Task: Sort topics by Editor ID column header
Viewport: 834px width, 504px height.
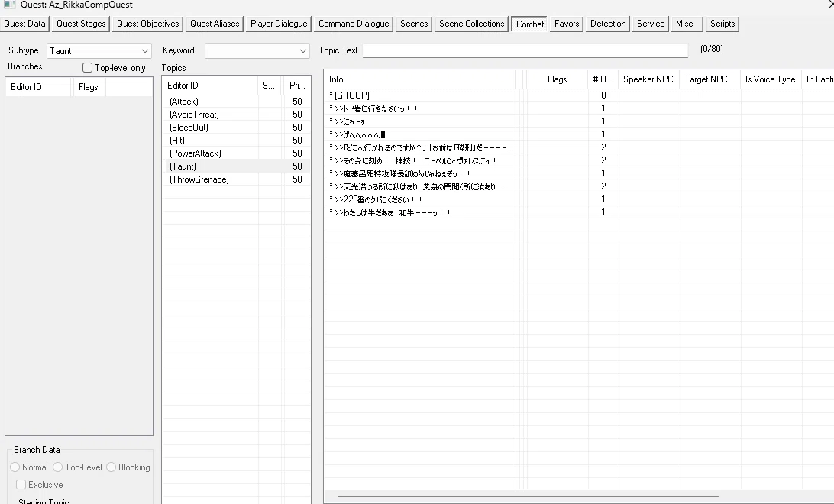Action: click(x=211, y=85)
